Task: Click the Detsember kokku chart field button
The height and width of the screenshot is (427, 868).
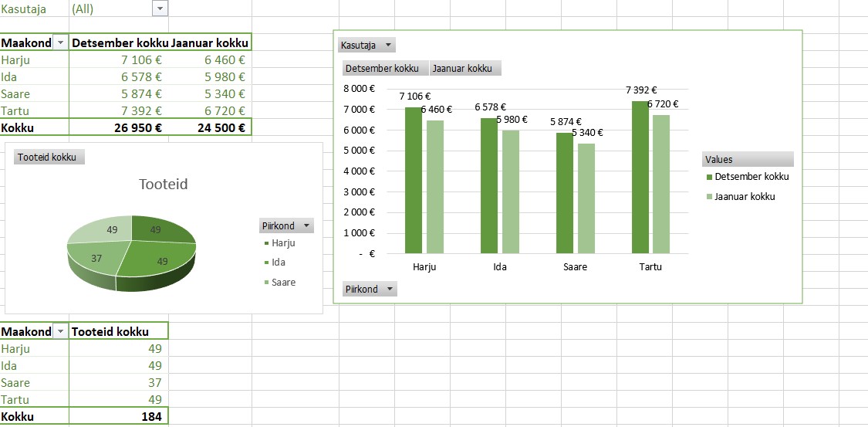Action: 383,69
